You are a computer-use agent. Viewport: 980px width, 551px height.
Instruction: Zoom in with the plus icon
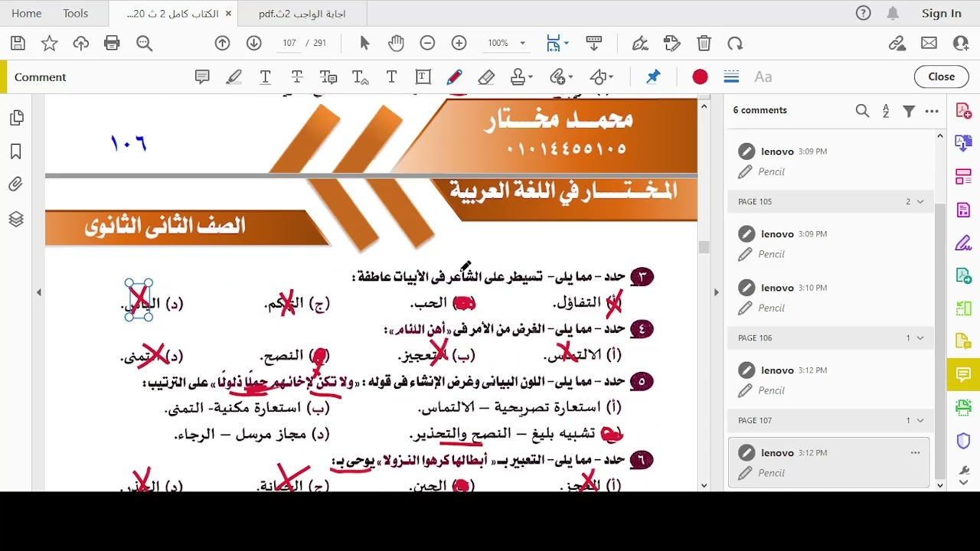(x=459, y=44)
